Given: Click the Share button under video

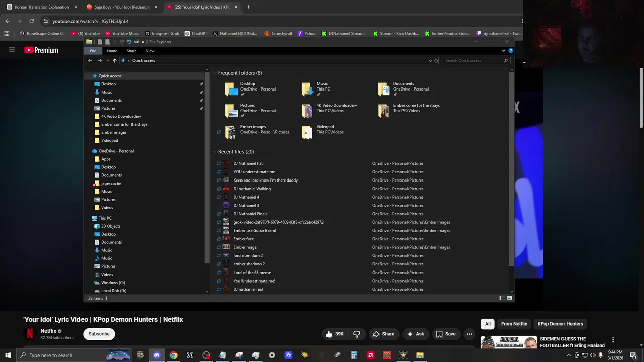Looking at the screenshot, I should pyautogui.click(x=383, y=334).
